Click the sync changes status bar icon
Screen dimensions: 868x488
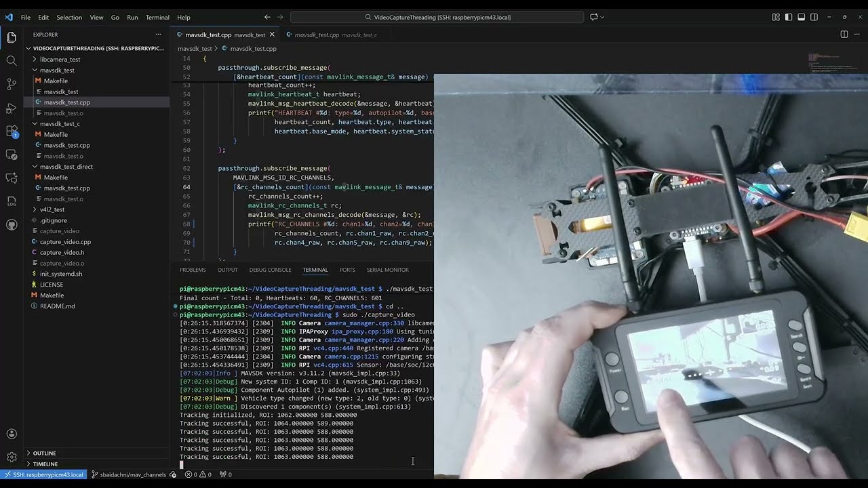[173, 474]
